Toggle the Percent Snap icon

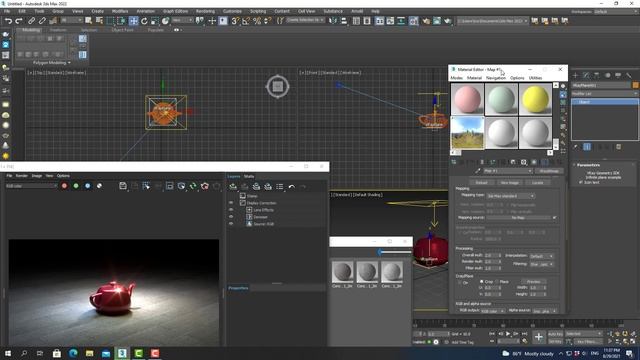[257, 21]
